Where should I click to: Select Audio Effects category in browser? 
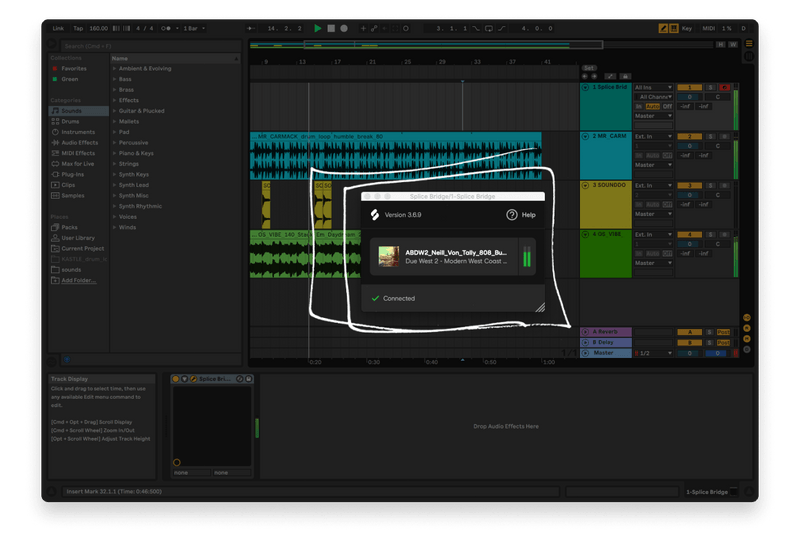[x=79, y=143]
